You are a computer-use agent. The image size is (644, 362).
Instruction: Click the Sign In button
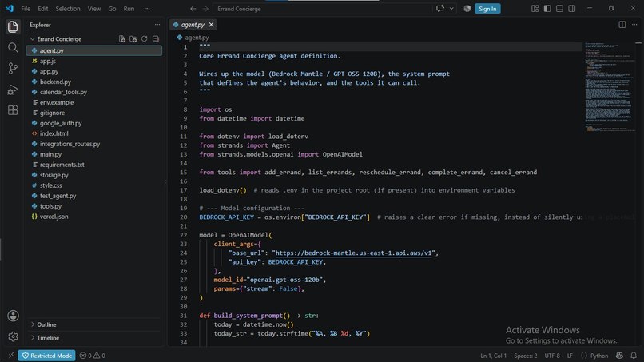487,9
